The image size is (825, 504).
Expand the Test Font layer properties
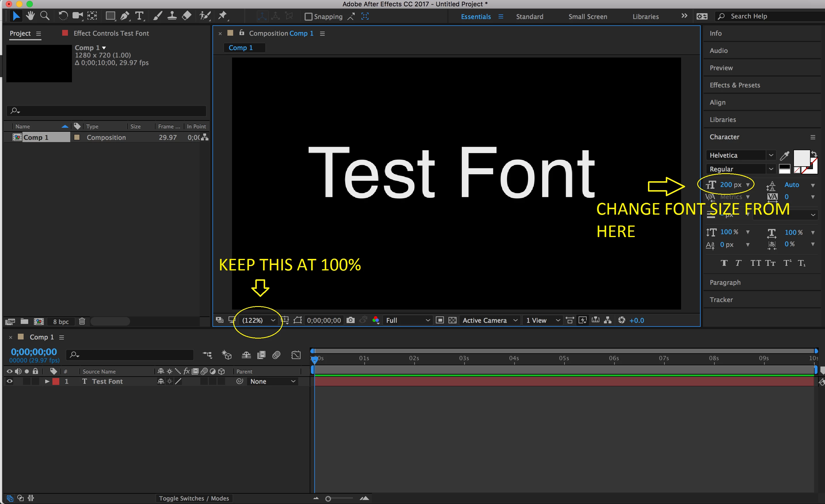[47, 381]
